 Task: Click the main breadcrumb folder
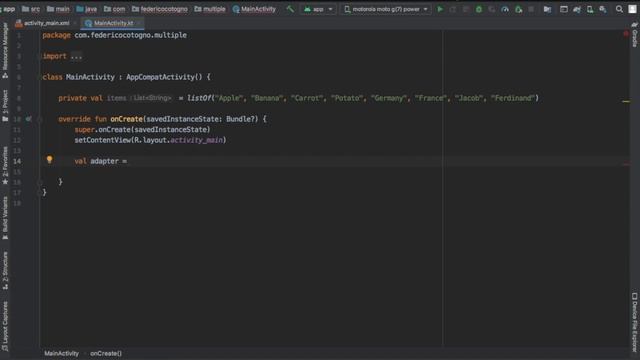(x=58, y=9)
